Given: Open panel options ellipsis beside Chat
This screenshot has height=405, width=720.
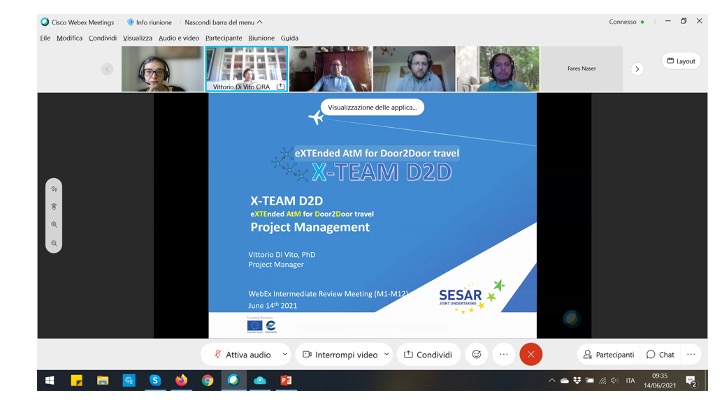Looking at the screenshot, I should pos(691,354).
